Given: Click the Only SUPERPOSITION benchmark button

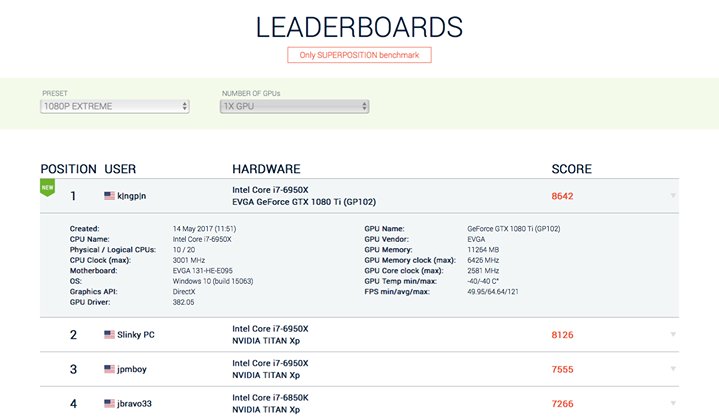Looking at the screenshot, I should tap(359, 55).
